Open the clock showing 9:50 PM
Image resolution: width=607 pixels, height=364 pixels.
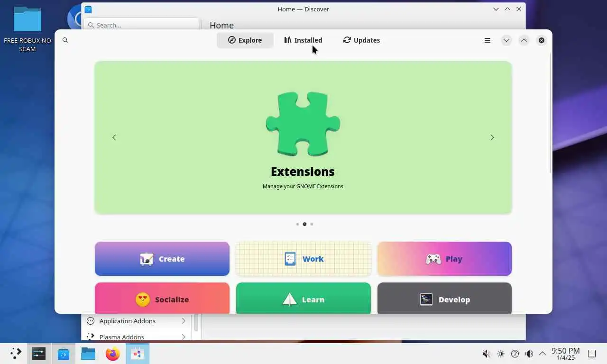(x=565, y=354)
